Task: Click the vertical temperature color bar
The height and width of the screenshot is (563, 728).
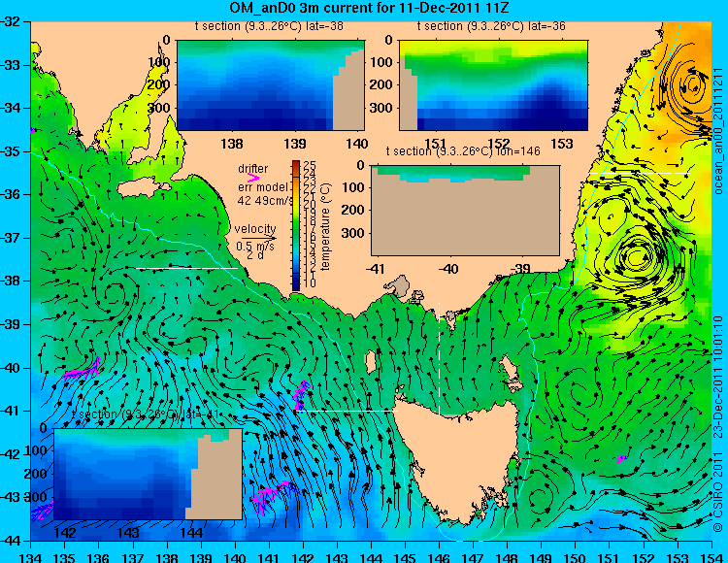Action: (x=296, y=225)
